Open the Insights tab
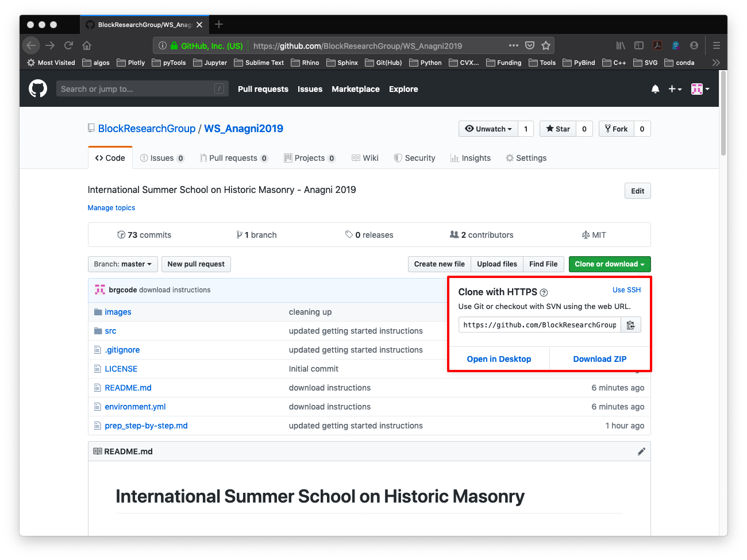This screenshot has height=560, width=747. [471, 158]
